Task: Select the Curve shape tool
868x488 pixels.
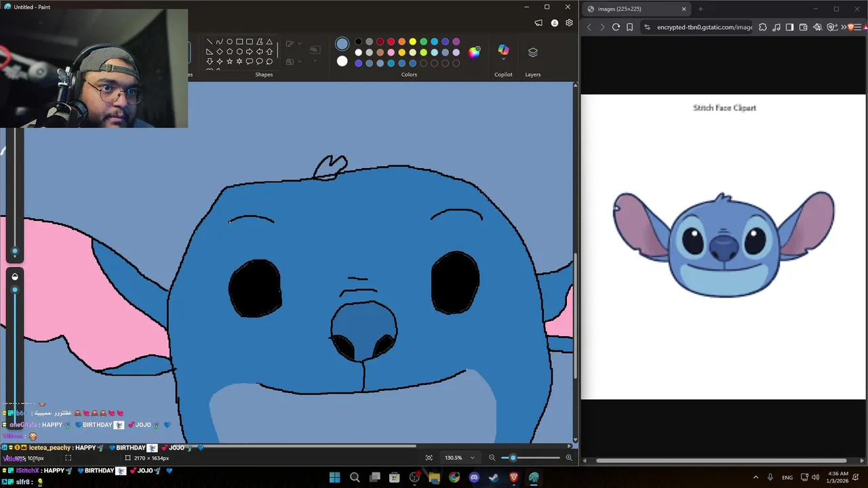Action: (x=220, y=41)
